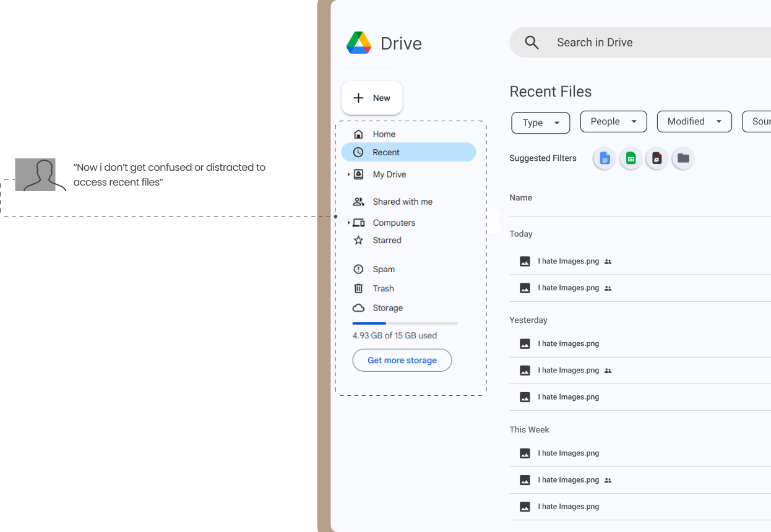
Task: Click the 4.93 GB of 15 GB used text
Action: 395,335
